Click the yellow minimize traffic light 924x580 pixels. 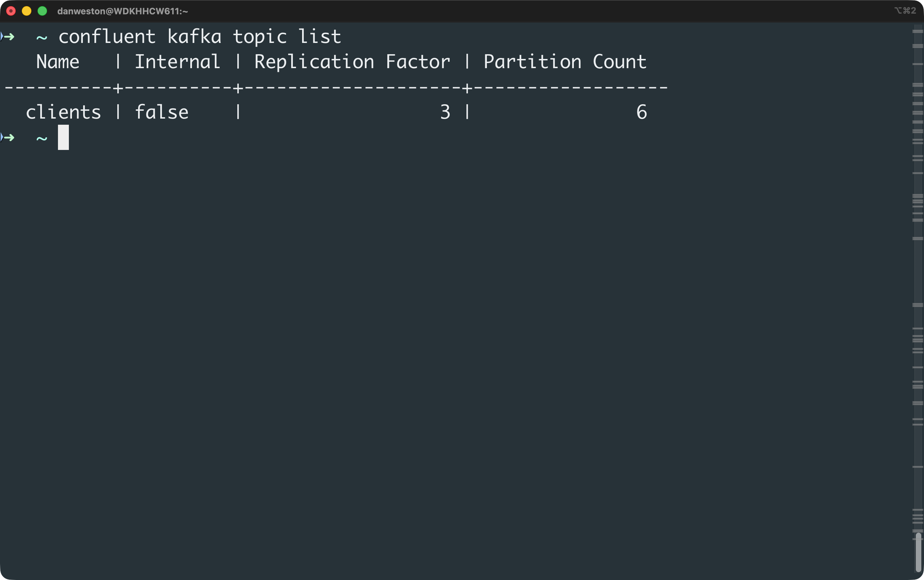point(27,11)
